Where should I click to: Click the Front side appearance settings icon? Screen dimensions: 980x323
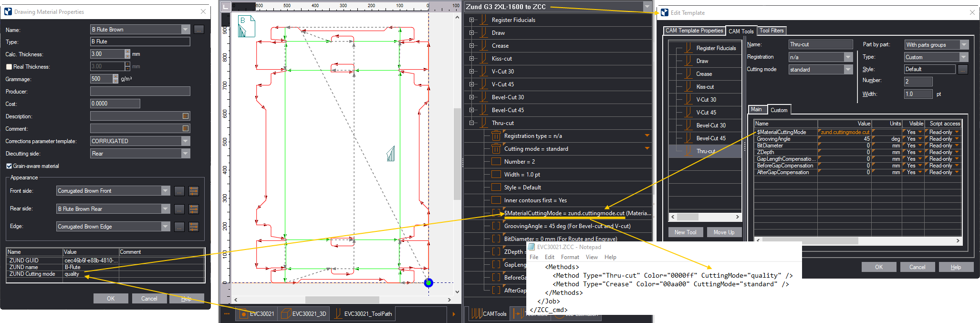click(194, 191)
